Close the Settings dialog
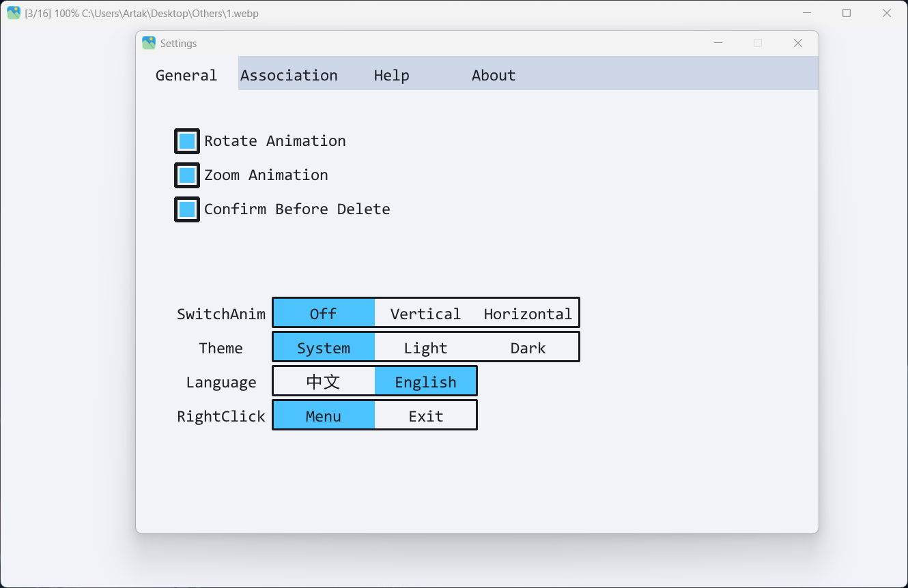 797,43
